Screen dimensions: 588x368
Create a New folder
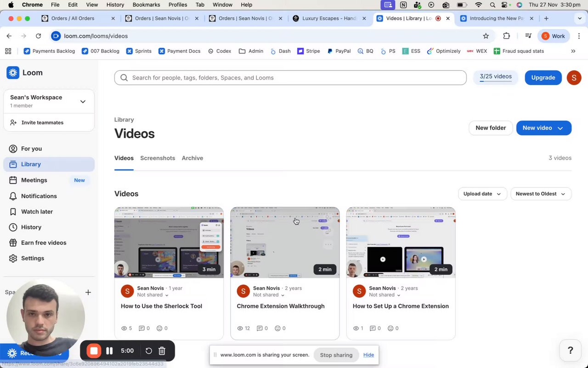click(491, 128)
